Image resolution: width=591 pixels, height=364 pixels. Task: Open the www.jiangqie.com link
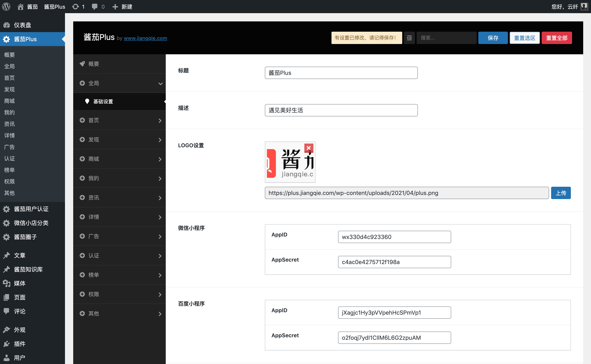tap(145, 38)
